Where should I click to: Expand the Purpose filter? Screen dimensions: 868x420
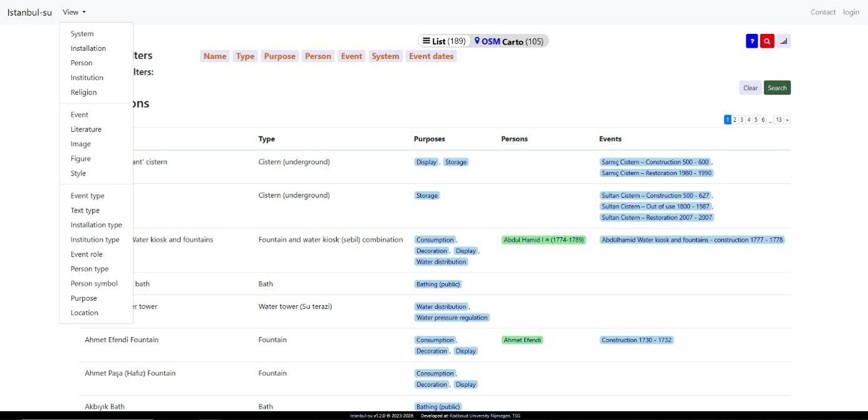tap(279, 56)
